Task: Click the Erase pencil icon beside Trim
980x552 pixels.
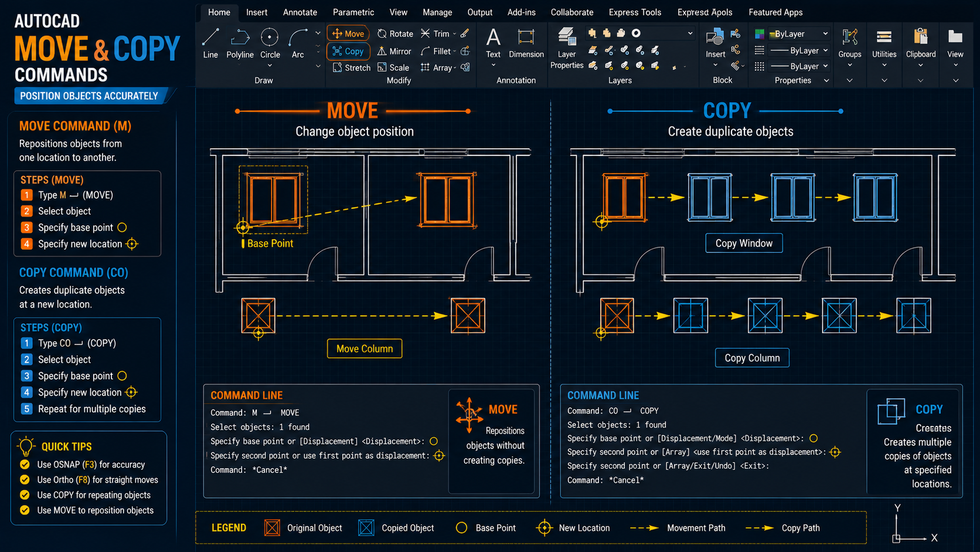Action: coord(465,33)
